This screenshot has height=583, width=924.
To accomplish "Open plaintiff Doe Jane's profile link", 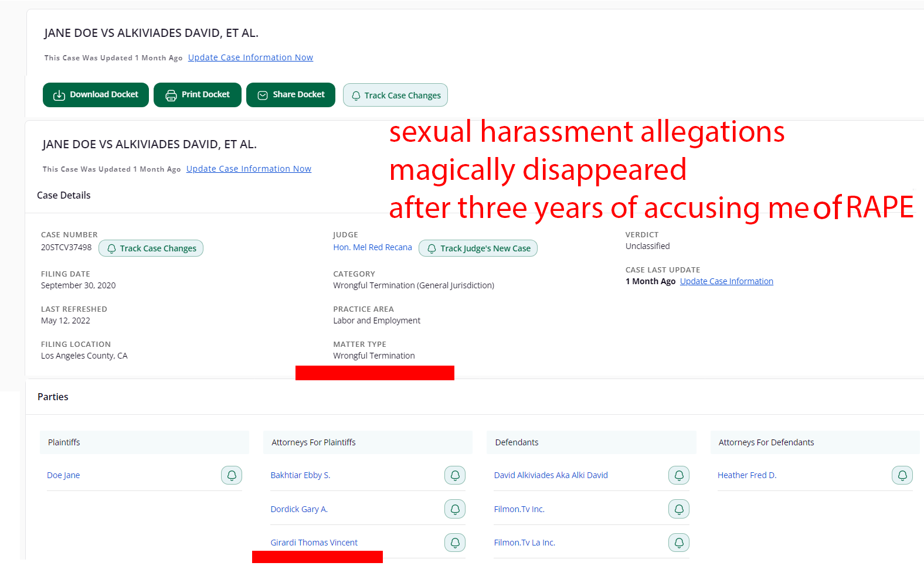I will coord(63,475).
